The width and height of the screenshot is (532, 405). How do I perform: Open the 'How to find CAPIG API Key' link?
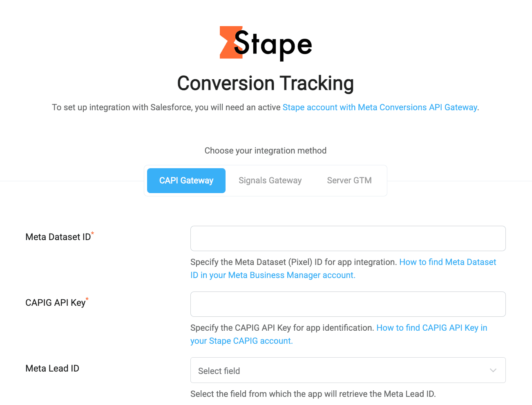tap(431, 328)
